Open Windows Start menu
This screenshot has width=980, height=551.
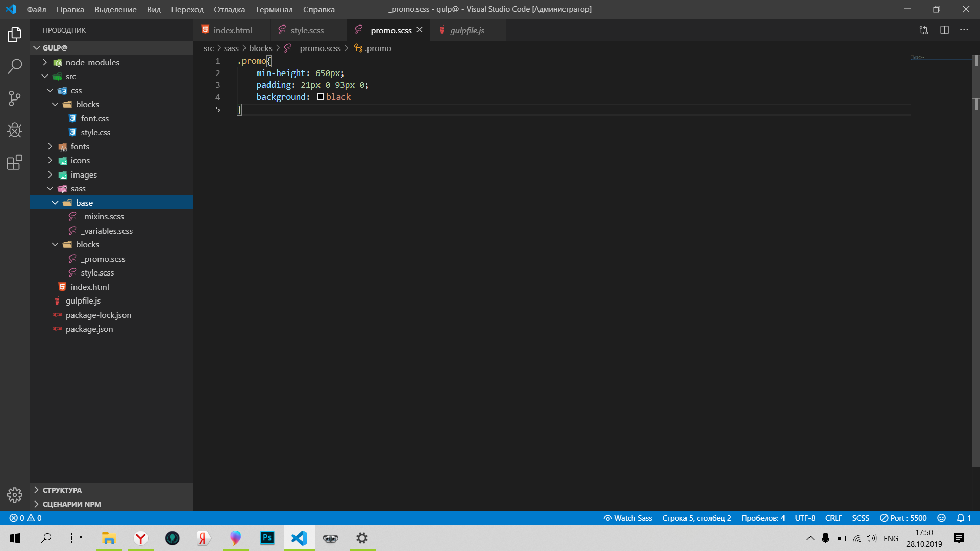[15, 538]
